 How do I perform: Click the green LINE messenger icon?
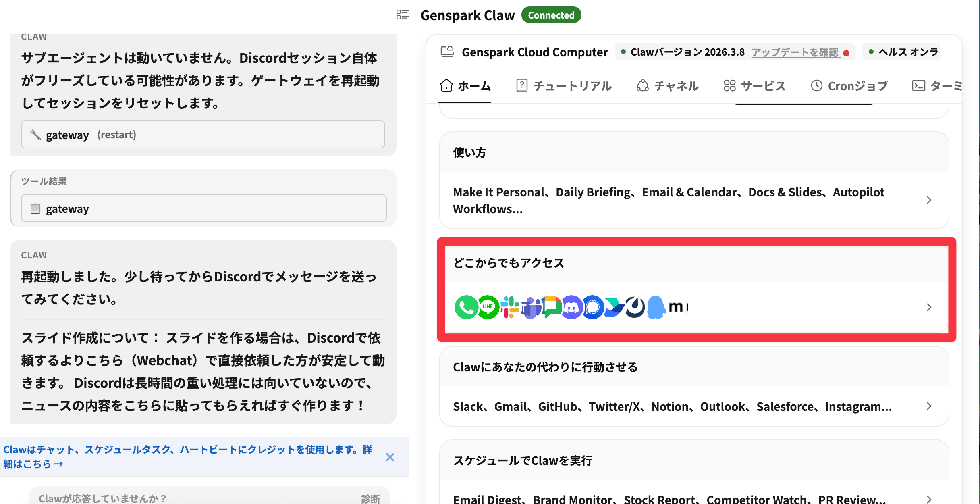(488, 307)
